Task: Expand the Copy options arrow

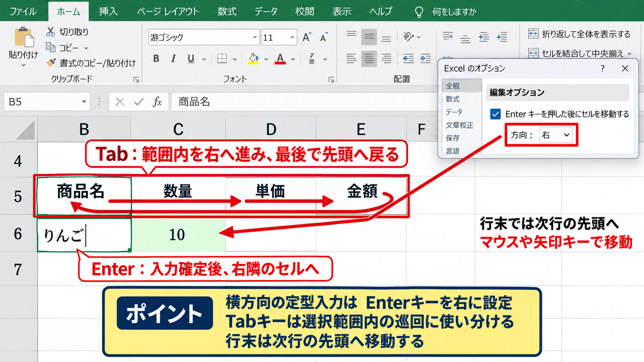Action: (86, 48)
